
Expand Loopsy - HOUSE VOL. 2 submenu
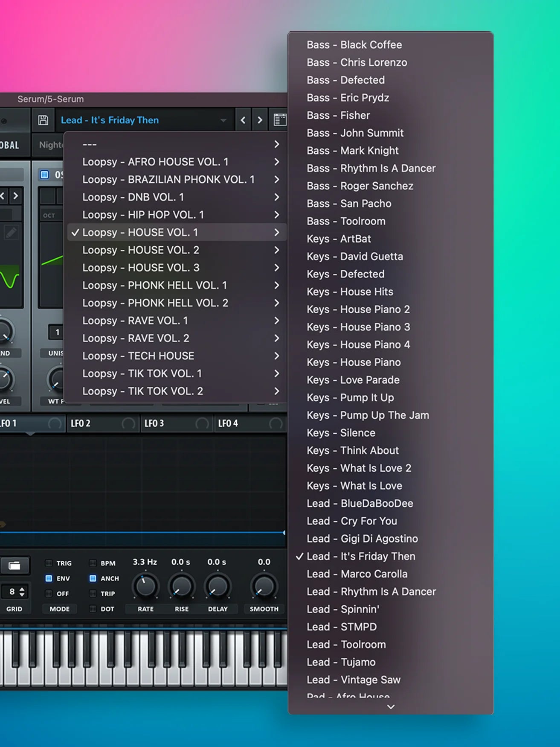click(x=277, y=250)
